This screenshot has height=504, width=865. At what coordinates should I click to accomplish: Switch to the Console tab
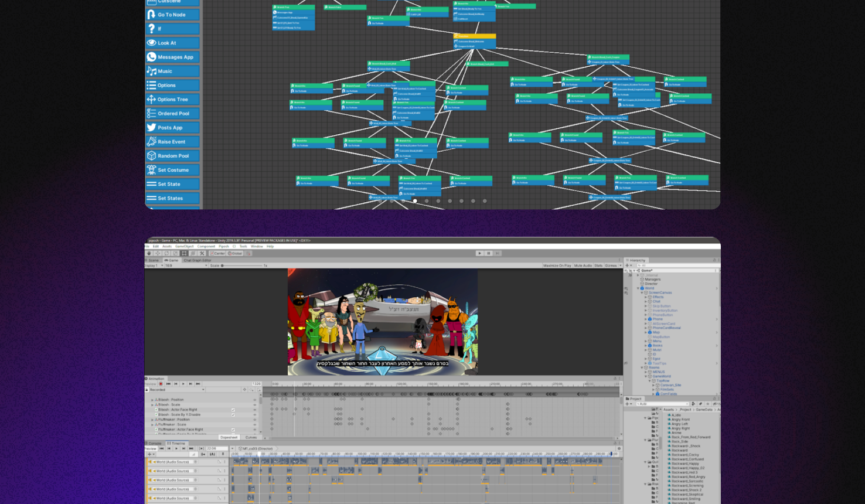[x=154, y=444]
